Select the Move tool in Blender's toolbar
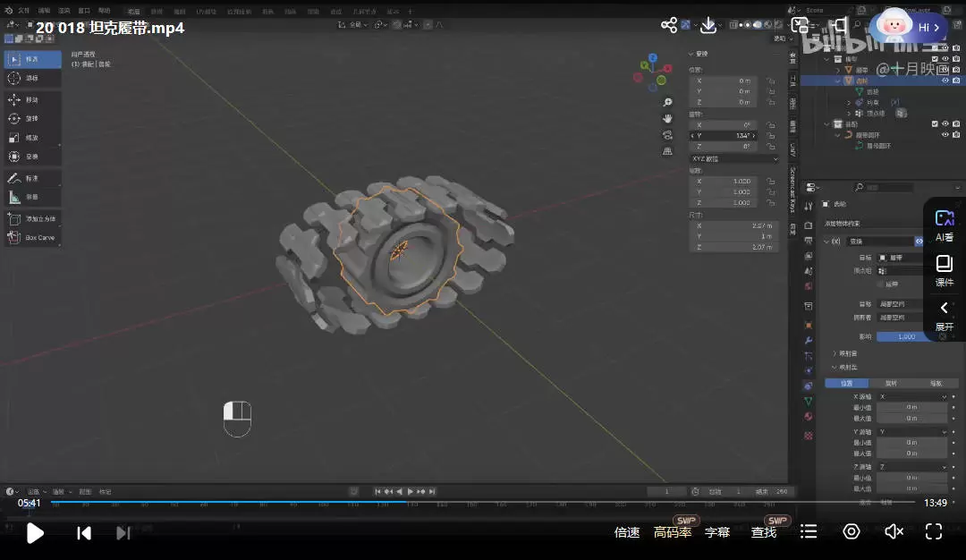This screenshot has height=560, width=966. coord(33,99)
